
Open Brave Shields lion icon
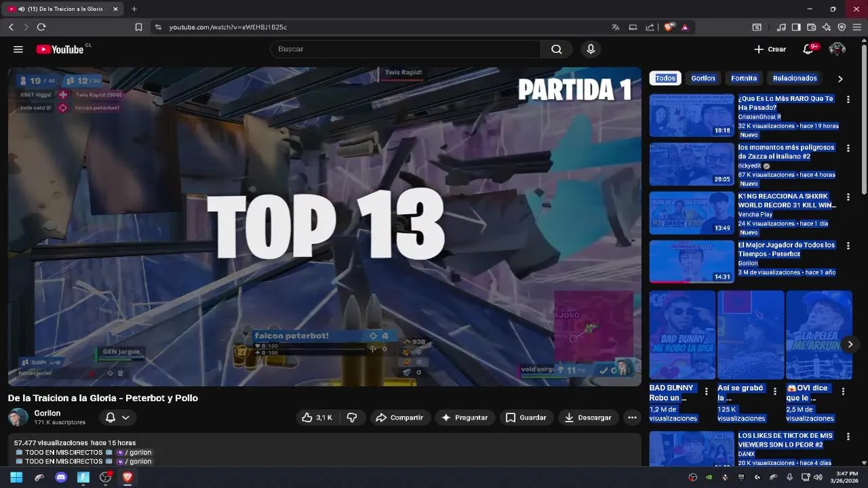(669, 27)
